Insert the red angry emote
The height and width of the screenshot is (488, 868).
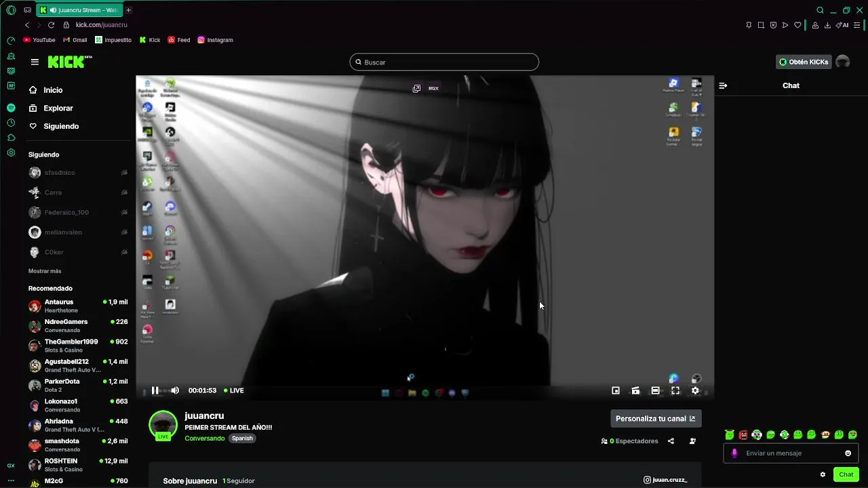point(743,434)
